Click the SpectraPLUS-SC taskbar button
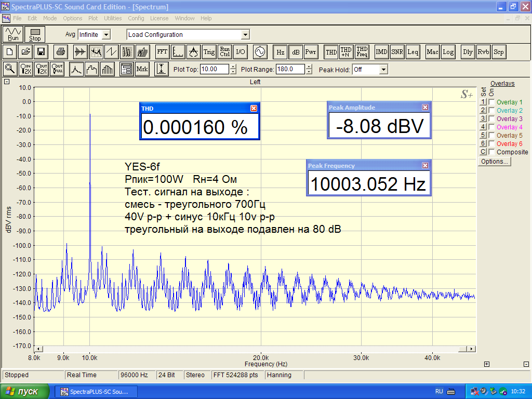This screenshot has height=399, width=532. coord(96,392)
